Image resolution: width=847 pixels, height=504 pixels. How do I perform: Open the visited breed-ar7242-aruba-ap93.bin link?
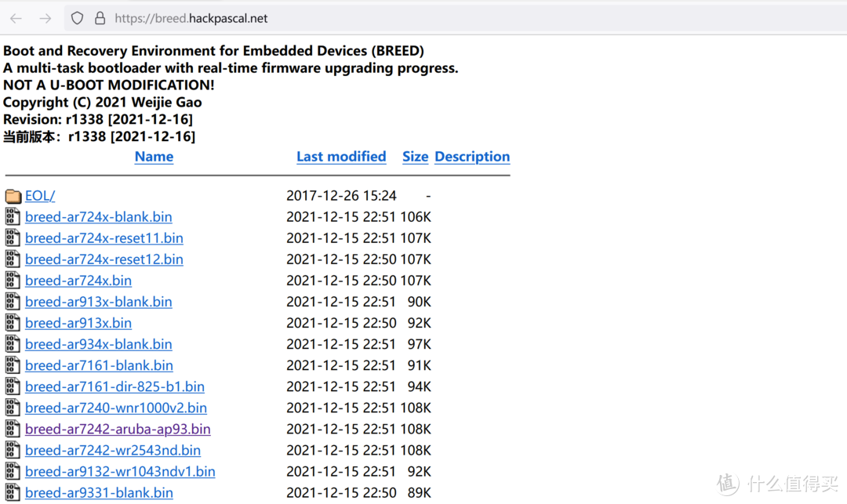coord(118,429)
